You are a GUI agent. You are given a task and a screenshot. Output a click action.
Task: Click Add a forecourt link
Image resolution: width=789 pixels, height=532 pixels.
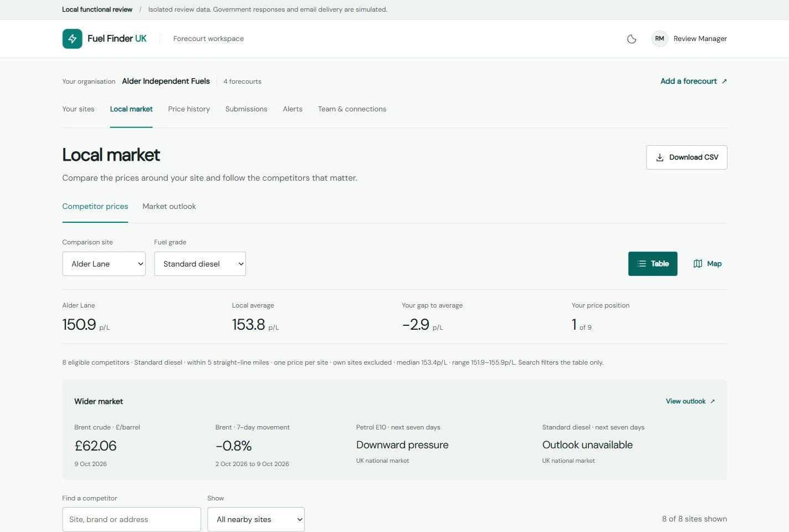[694, 81]
